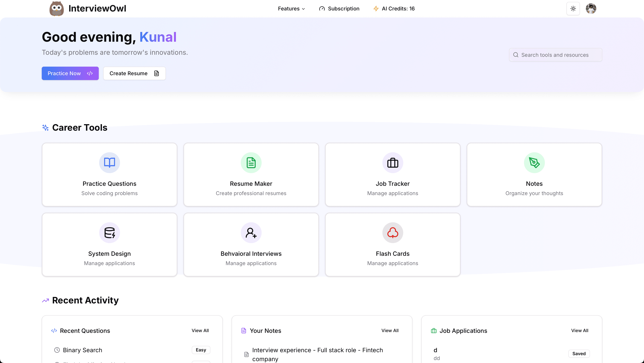View AI Credits: 16
644x363 pixels.
pos(394,9)
